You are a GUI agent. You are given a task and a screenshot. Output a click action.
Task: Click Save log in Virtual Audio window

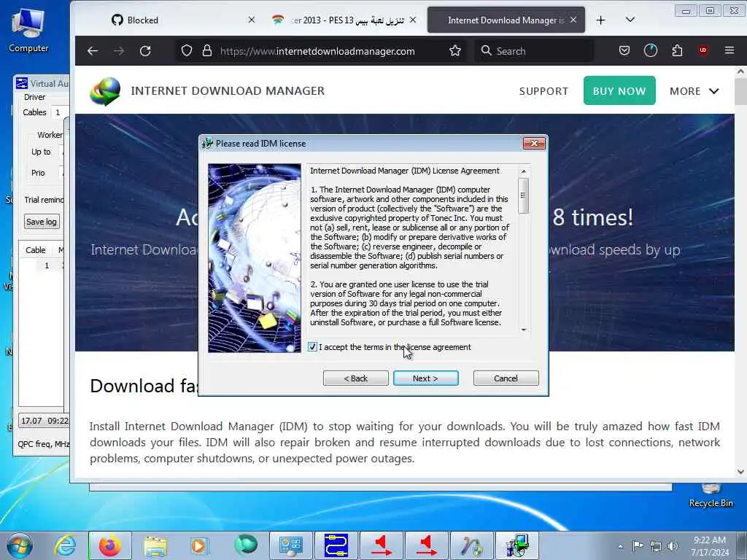42,222
